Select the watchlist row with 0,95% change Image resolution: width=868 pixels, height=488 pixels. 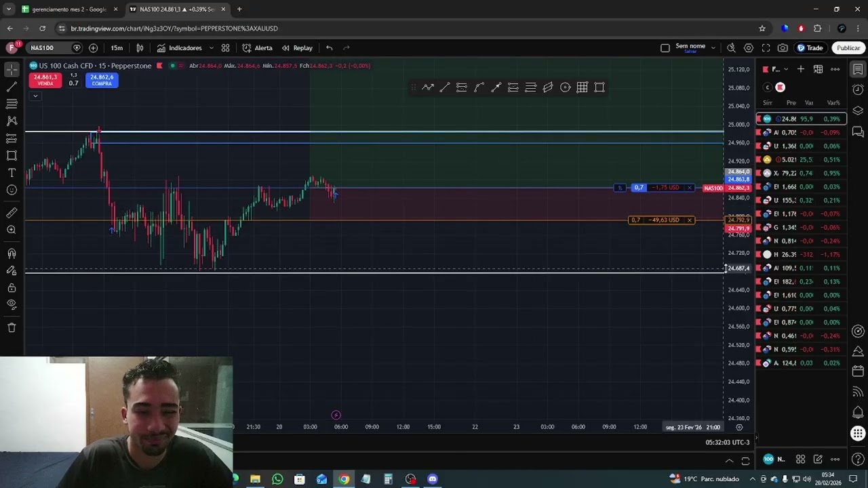coord(801,173)
